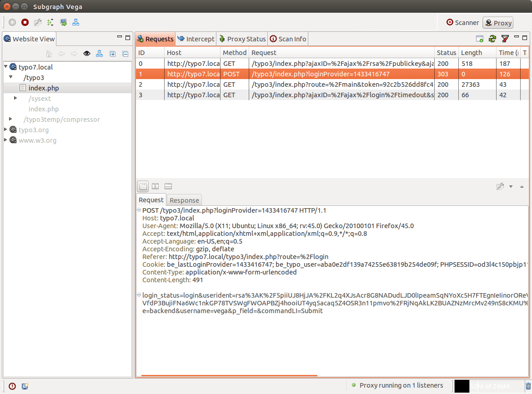Click the home icon in Website View
Viewport: 532px width, 394px height.
coord(49,54)
